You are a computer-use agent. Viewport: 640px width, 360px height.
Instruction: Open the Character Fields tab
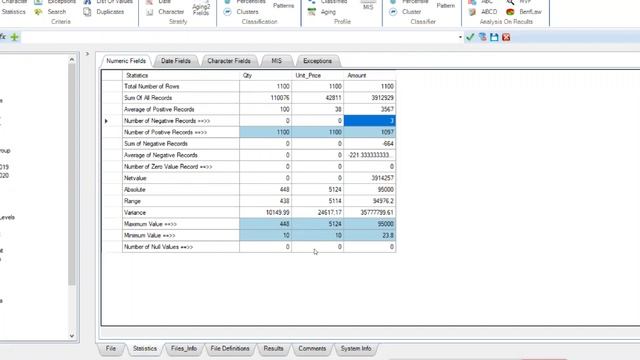tap(229, 61)
